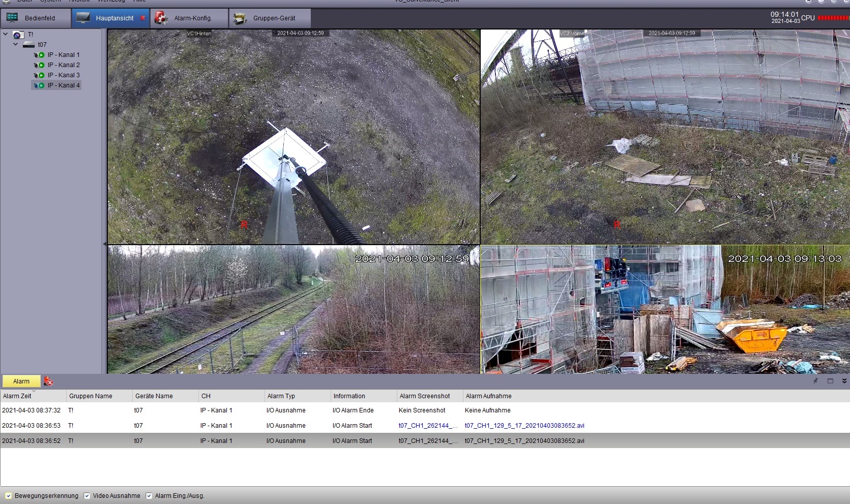Select the railway track camera view
This screenshot has width=850, height=504.
(x=294, y=309)
